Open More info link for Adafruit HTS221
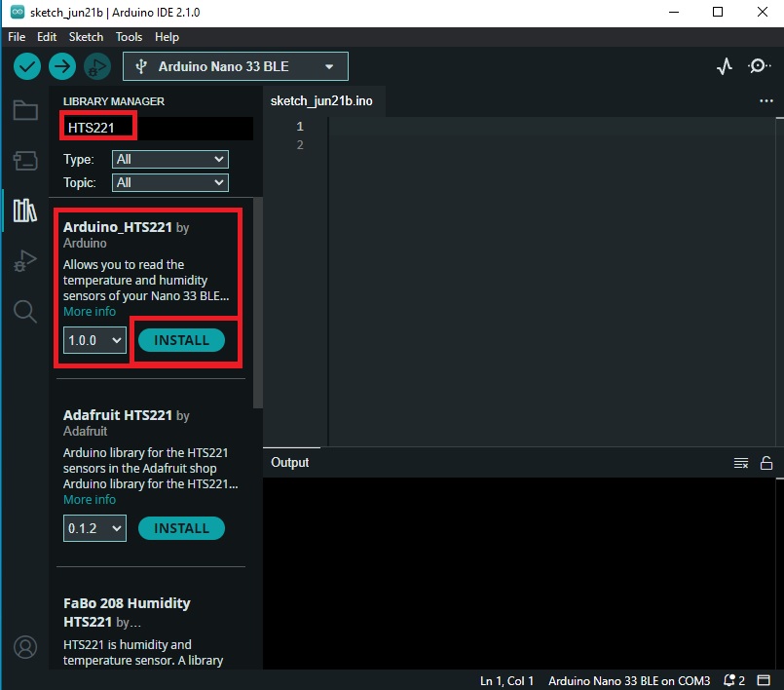Viewport: 784px width, 690px height. [90, 499]
